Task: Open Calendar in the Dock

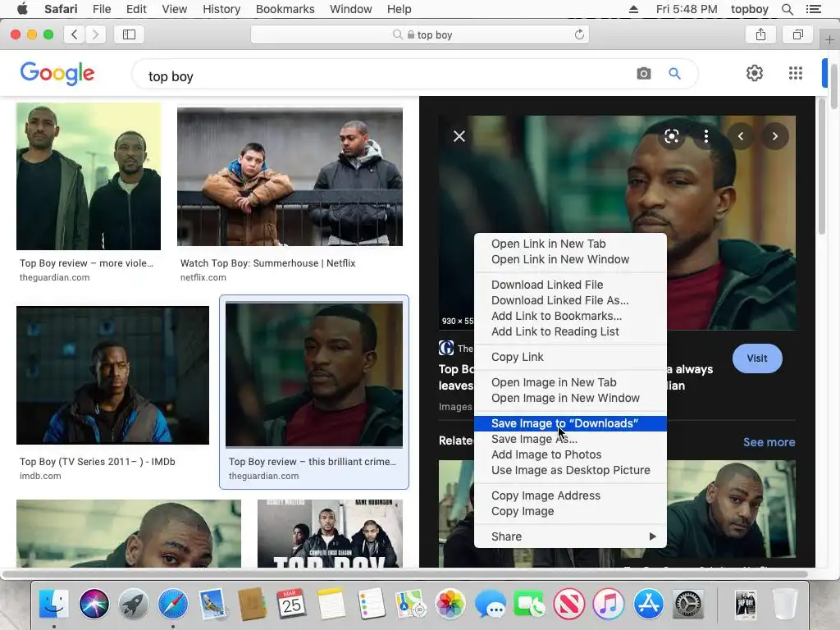Action: (x=291, y=604)
